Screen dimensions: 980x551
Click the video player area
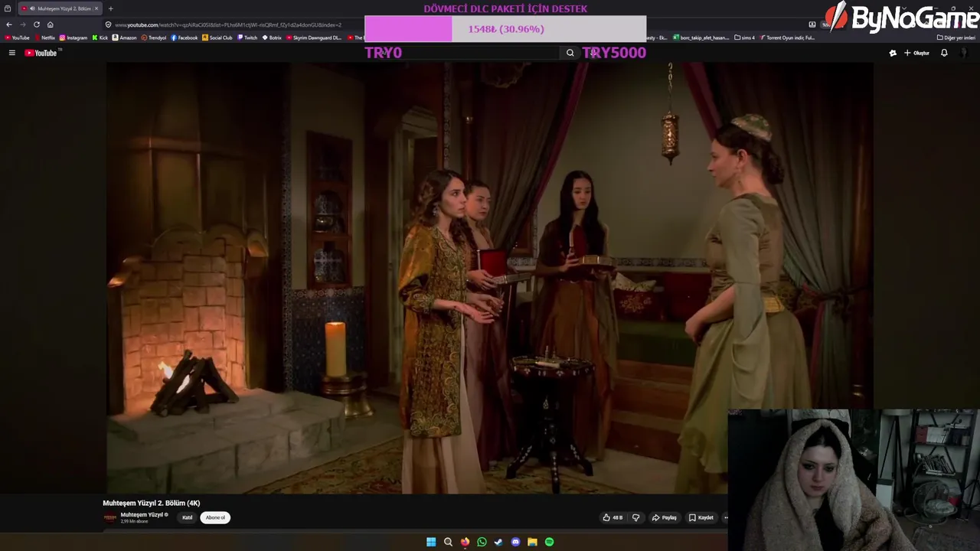point(490,278)
